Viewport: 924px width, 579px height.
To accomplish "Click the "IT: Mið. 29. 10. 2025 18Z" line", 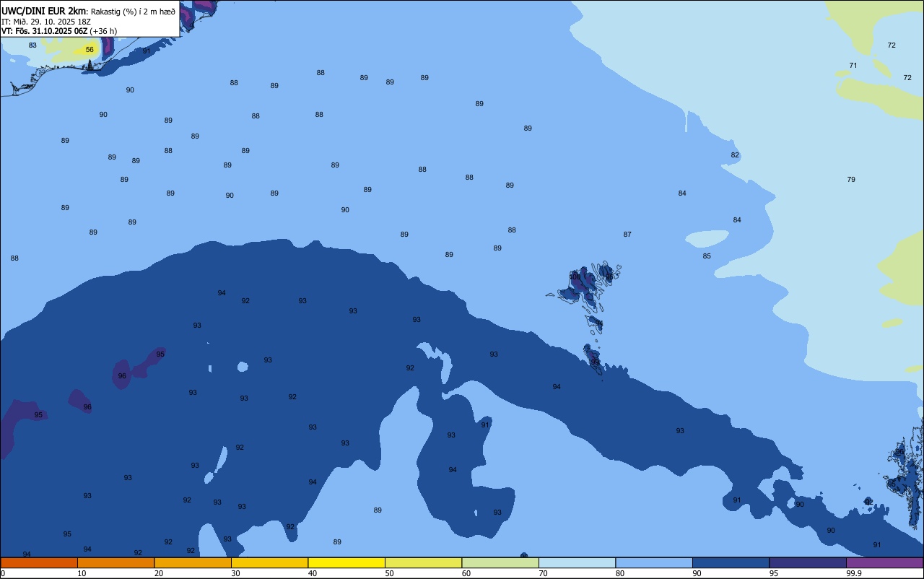I will tap(46, 22).
